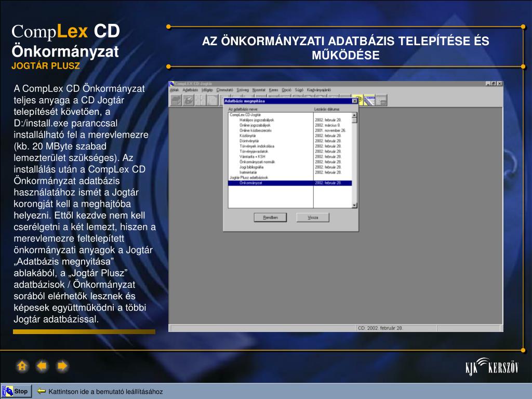Open the Keres menu
Viewport: 532px width, 399px height.
(273, 90)
